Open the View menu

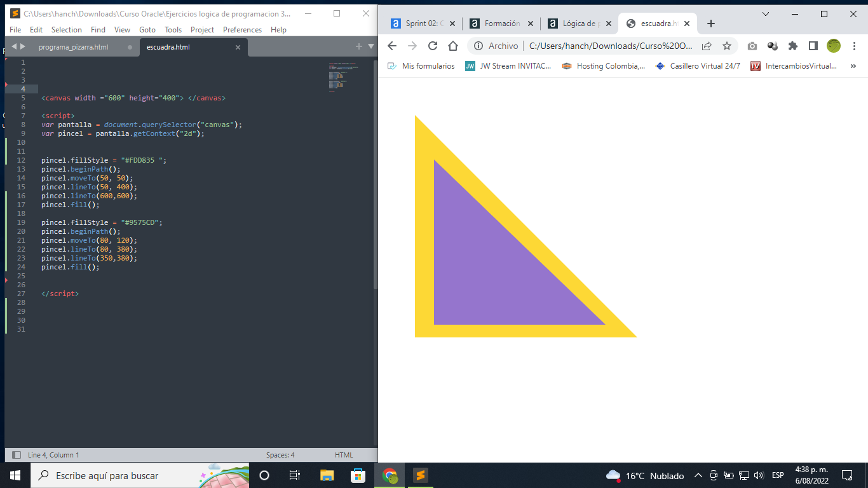pos(122,30)
